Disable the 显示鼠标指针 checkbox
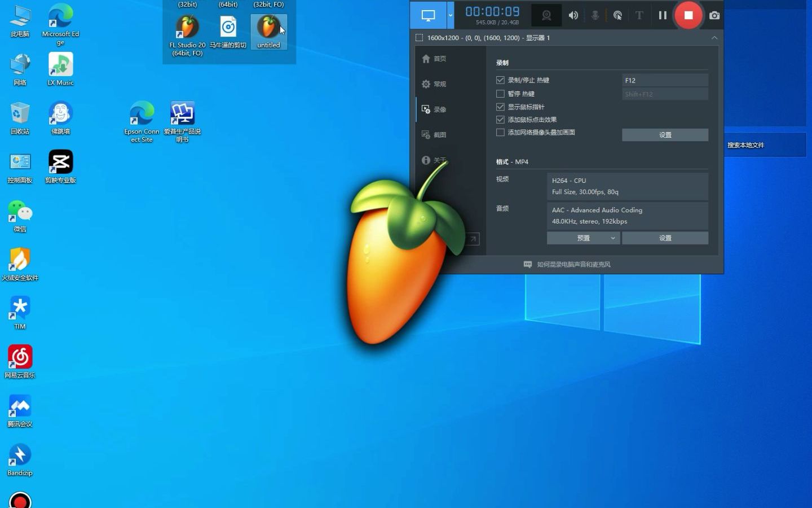812x508 pixels. 500,107
